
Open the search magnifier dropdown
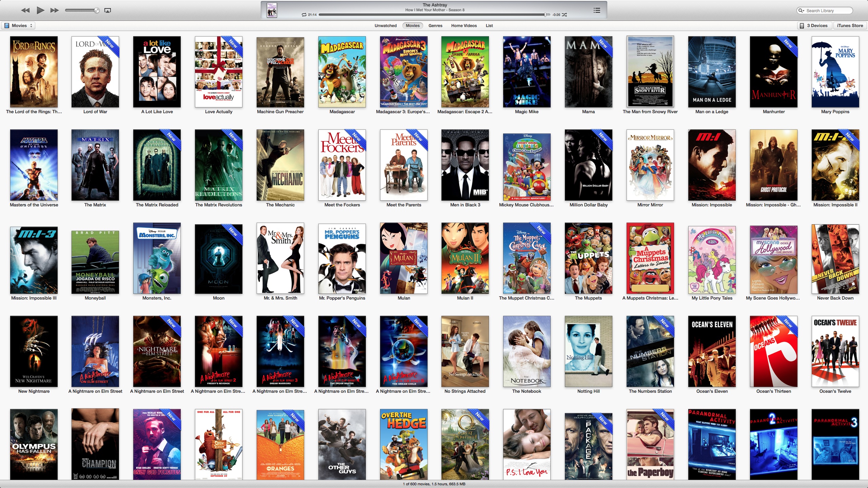(x=802, y=11)
